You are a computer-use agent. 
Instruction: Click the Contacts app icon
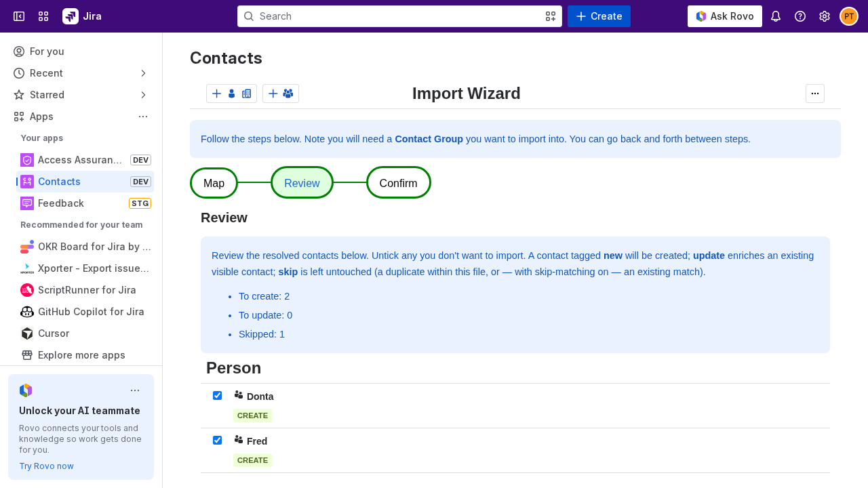pyautogui.click(x=27, y=182)
